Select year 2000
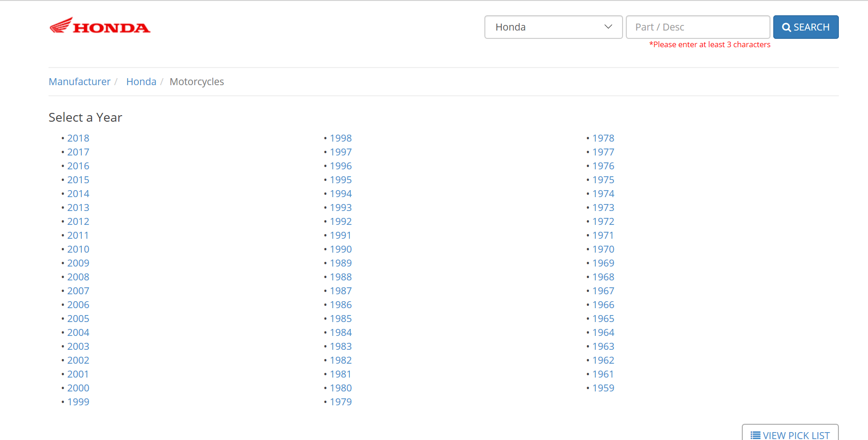This screenshot has height=440, width=868. [x=78, y=388]
